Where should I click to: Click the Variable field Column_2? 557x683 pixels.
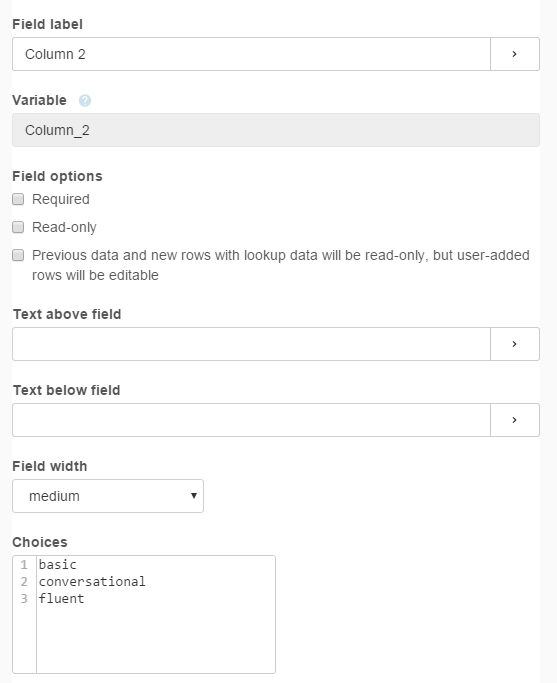coord(276,130)
